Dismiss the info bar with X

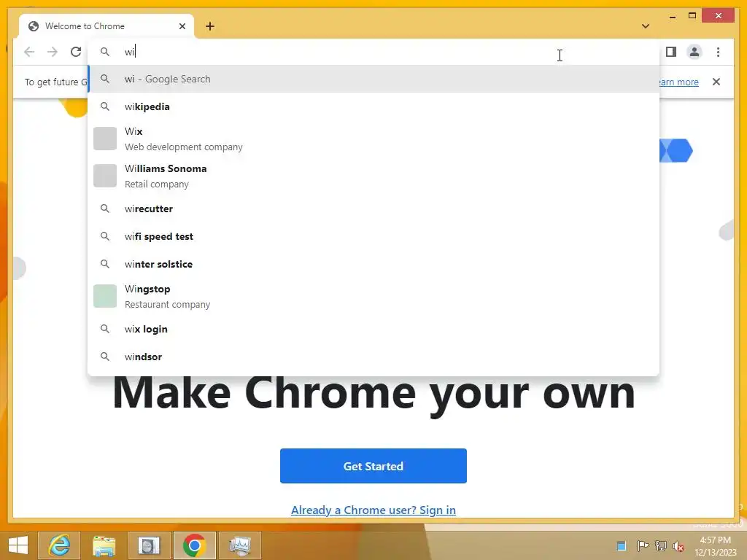[x=716, y=82]
